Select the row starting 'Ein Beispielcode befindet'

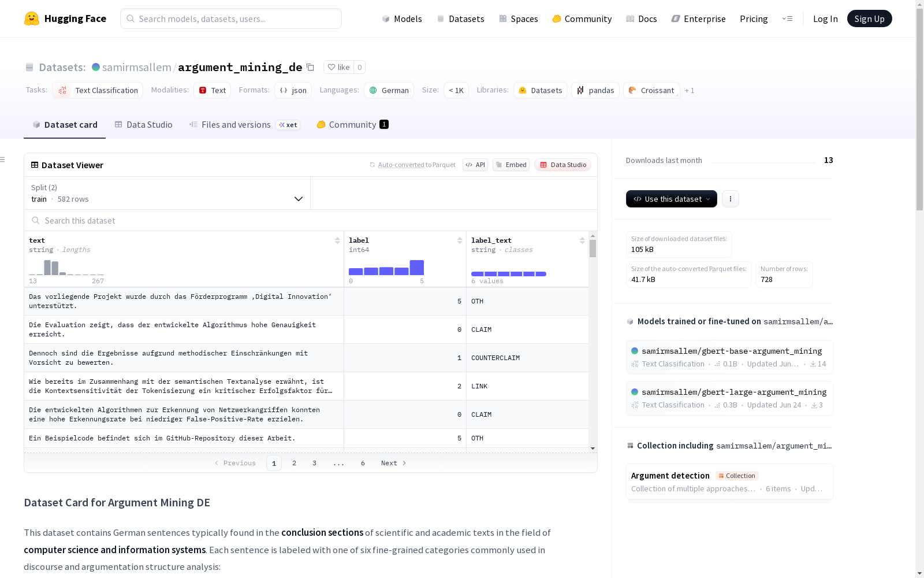pos(307,438)
